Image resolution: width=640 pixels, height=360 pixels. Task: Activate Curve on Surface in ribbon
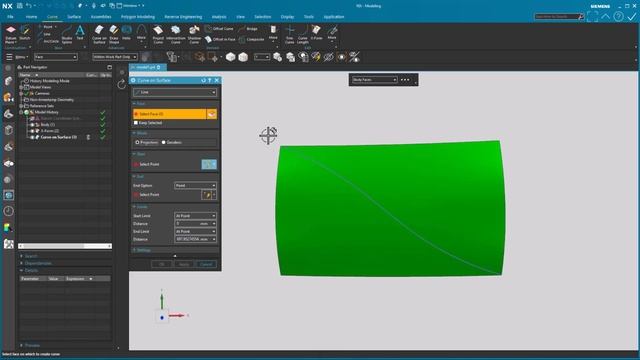99,34
